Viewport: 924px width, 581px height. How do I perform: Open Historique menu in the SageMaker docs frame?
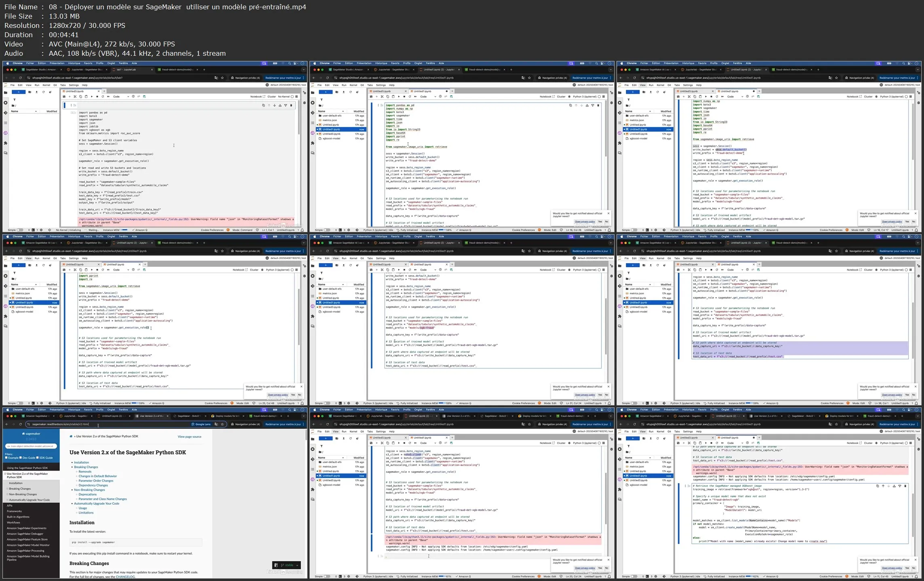(x=74, y=410)
